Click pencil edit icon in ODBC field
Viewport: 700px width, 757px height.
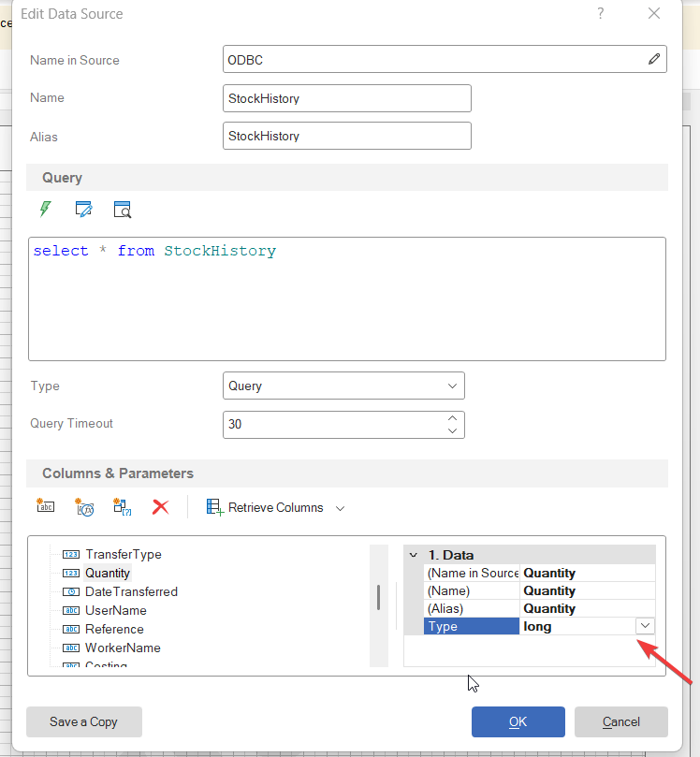(653, 59)
